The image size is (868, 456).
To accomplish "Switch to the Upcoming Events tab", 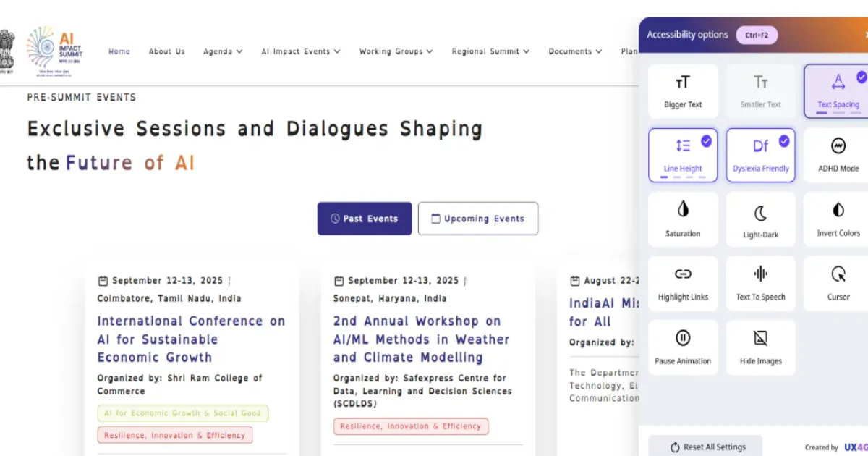I will tap(477, 219).
